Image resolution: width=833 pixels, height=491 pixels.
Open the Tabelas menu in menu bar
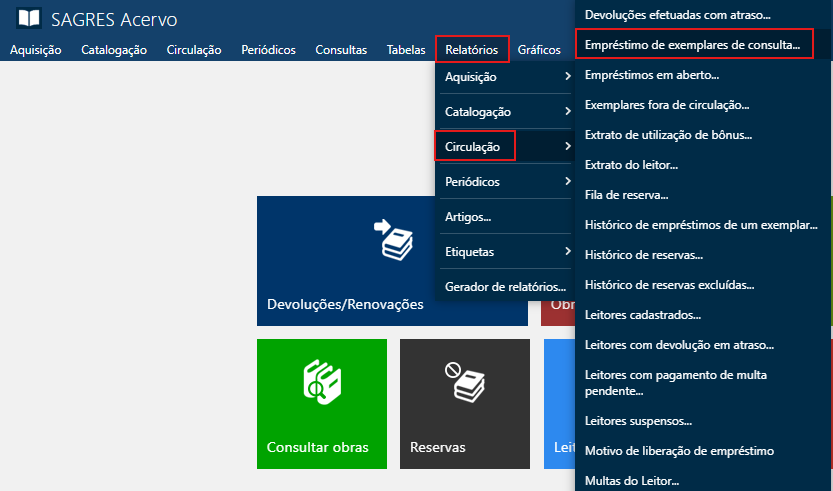tap(406, 49)
